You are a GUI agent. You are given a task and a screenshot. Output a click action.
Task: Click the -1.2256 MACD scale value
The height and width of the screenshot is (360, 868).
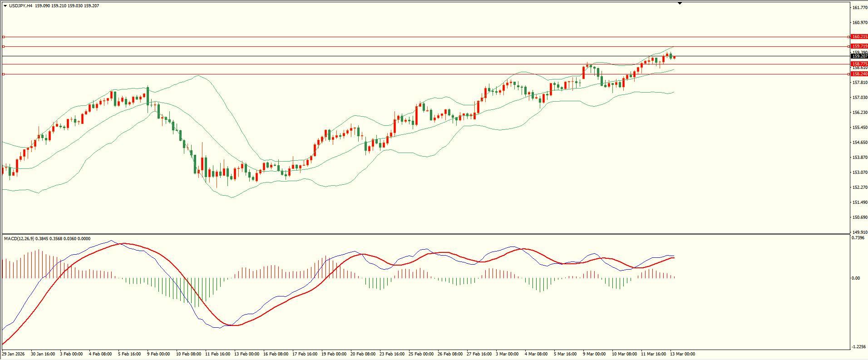coord(858,347)
